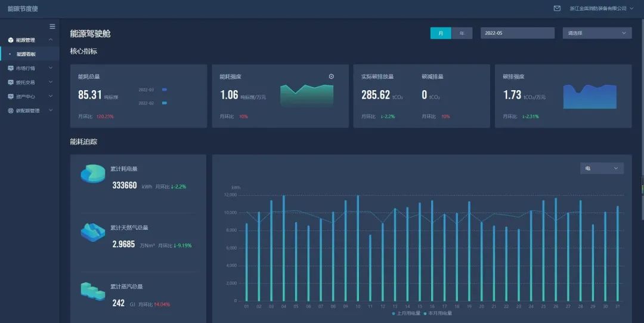This screenshot has height=323, width=644.
Task: Open the mail envelope icon in header
Action: tap(557, 8)
